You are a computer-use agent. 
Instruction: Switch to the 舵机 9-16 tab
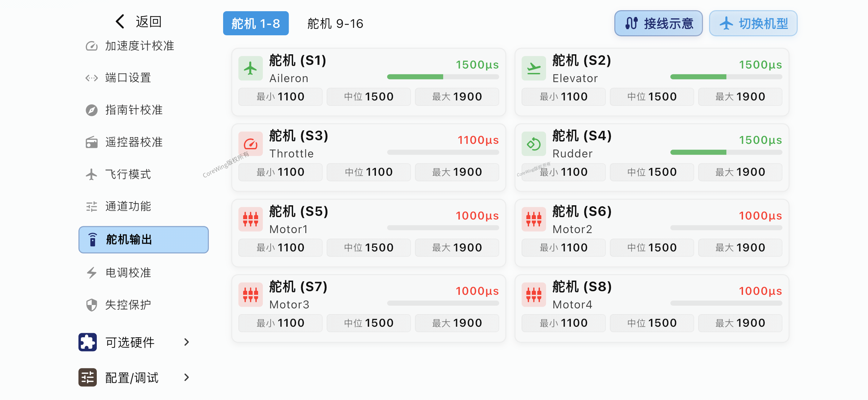(334, 23)
